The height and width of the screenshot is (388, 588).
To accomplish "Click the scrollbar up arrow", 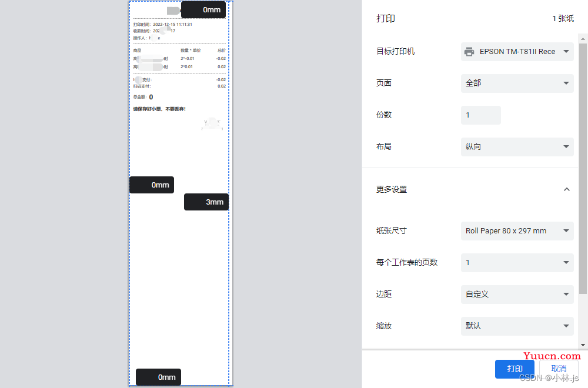I will [583, 39].
